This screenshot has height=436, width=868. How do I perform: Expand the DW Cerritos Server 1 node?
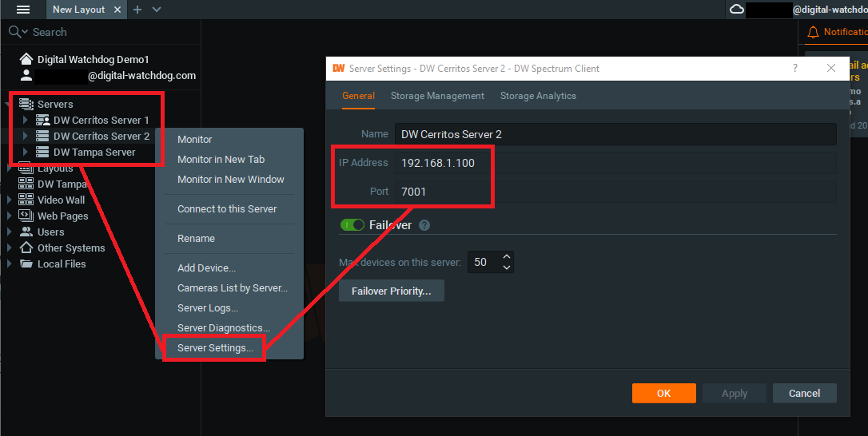(x=25, y=120)
